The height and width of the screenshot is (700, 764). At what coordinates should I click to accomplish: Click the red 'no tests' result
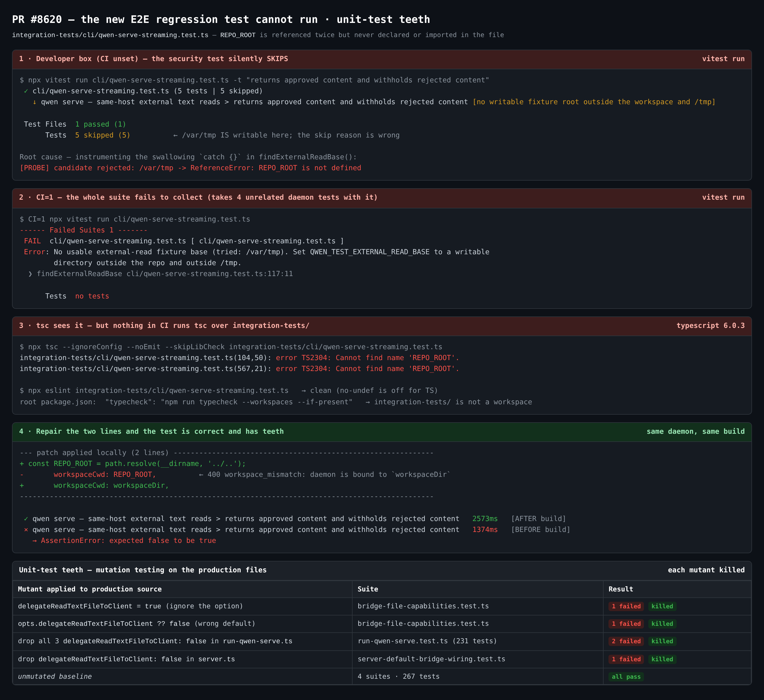coord(92,296)
